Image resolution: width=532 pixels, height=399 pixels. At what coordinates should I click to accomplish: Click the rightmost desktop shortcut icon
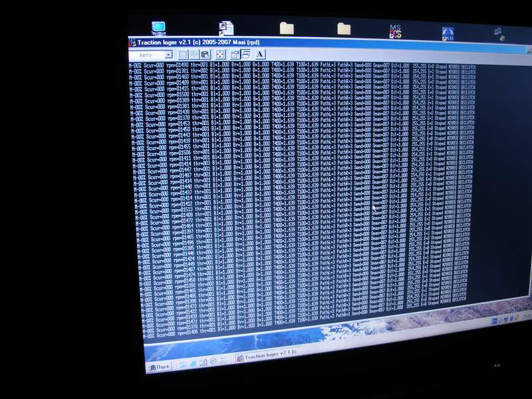click(x=499, y=33)
